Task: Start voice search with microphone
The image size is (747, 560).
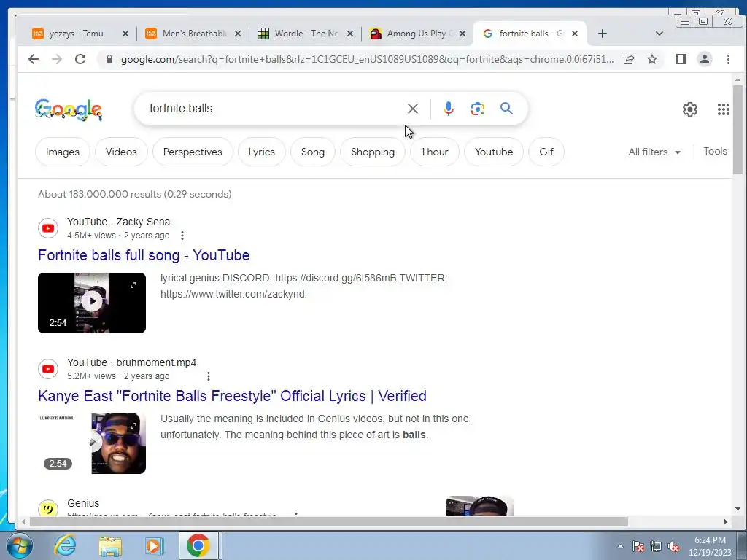Action: pos(449,109)
